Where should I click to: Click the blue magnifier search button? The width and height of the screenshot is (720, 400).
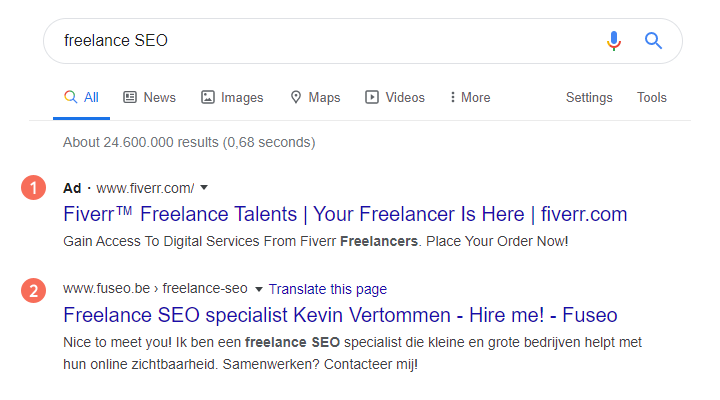click(653, 41)
